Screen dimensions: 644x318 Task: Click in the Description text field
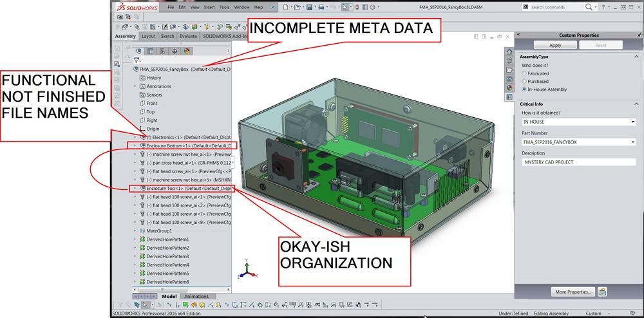[x=579, y=162]
